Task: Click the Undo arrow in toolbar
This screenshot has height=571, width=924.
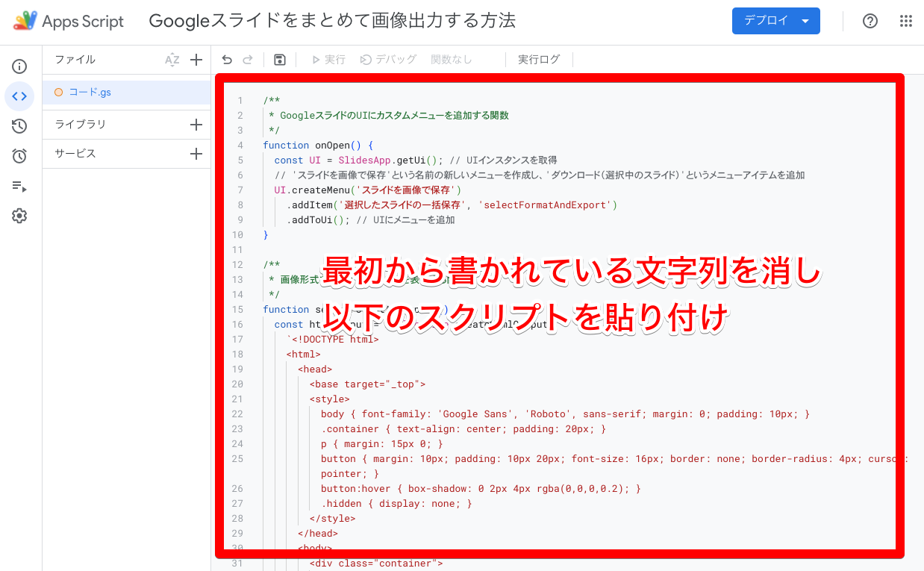Action: coord(227,60)
